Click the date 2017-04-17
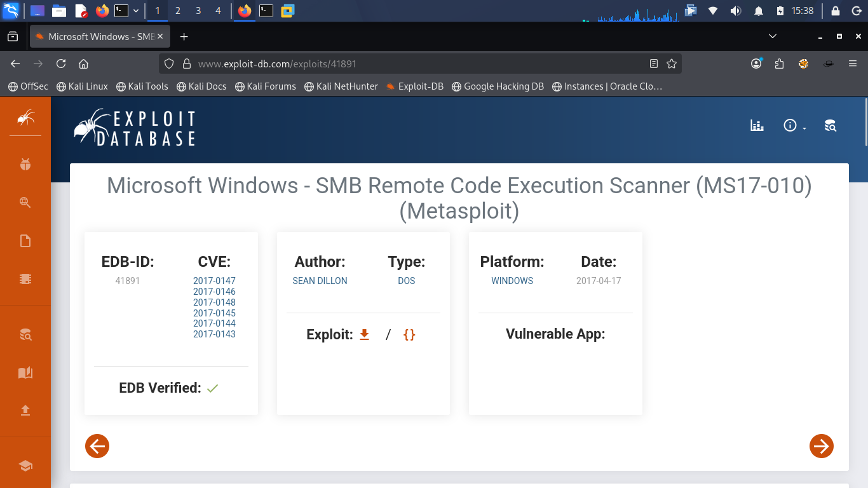The height and width of the screenshot is (488, 868). 599,281
